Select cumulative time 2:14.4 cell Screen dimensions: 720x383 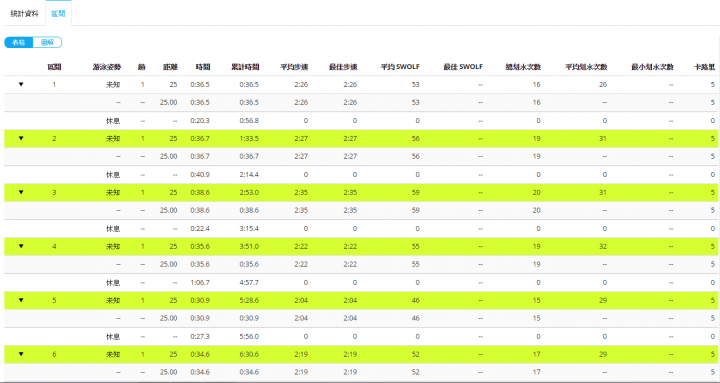tap(249, 175)
